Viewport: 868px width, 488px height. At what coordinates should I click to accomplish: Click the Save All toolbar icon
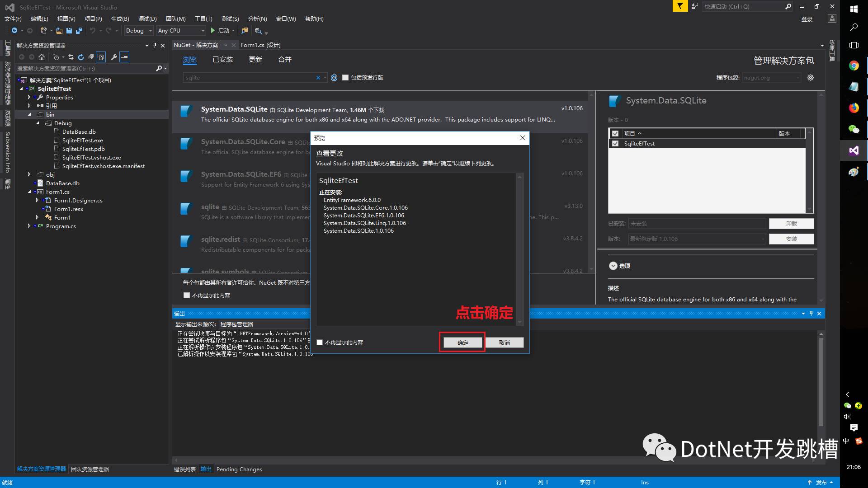tap(79, 30)
